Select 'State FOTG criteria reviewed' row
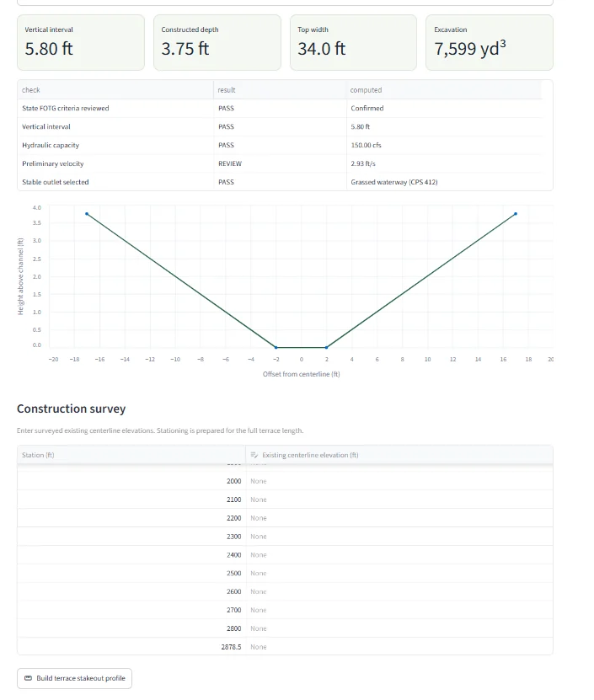Viewport: 594px width, 700px height. tap(280, 109)
